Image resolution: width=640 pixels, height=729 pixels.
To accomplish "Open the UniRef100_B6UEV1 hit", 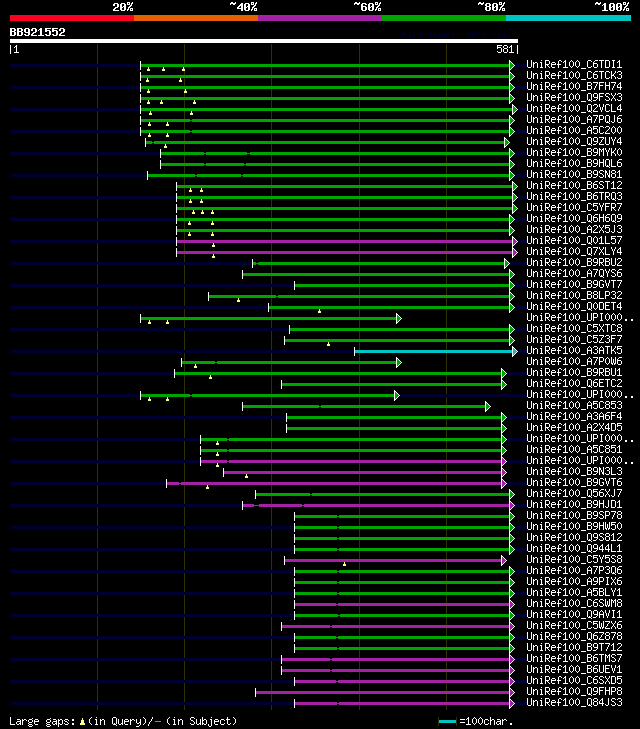I will (x=574, y=669).
